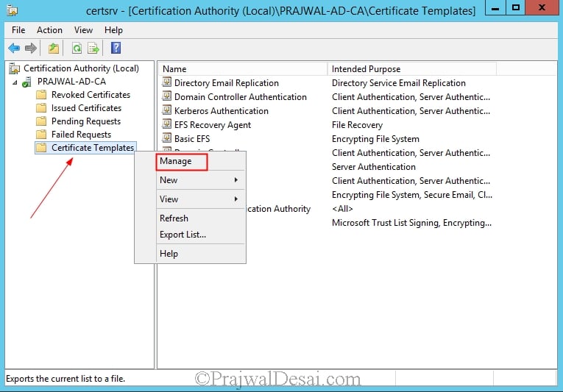This screenshot has width=563, height=392.
Task: Sort by the Intended Purpose column header
Action: pos(412,69)
